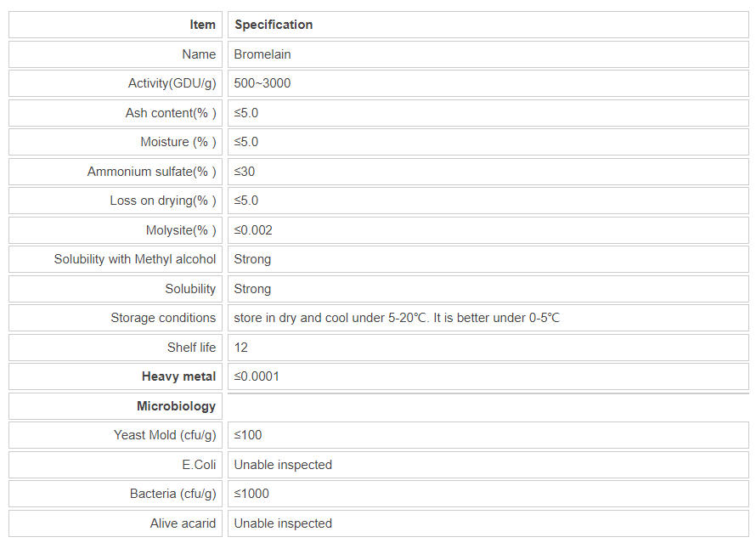756x543 pixels.
Task: Click the Ash content(%) label
Action: (x=170, y=113)
